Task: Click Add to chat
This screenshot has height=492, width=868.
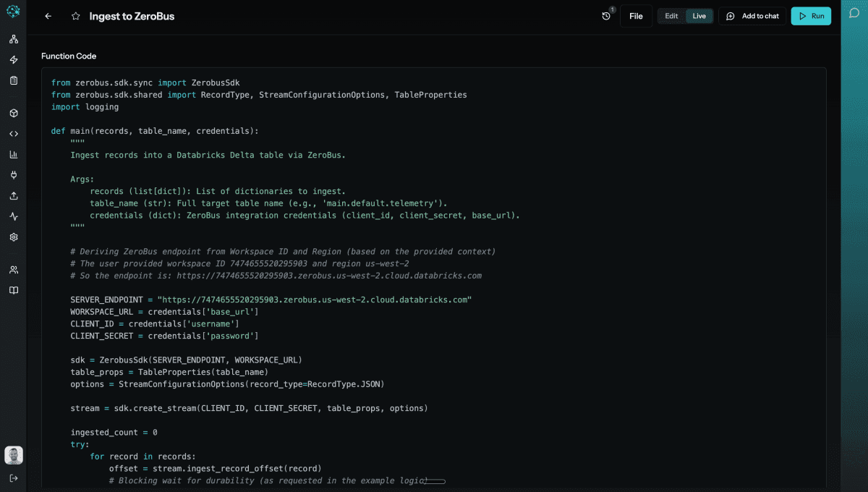Action: [x=752, y=15]
